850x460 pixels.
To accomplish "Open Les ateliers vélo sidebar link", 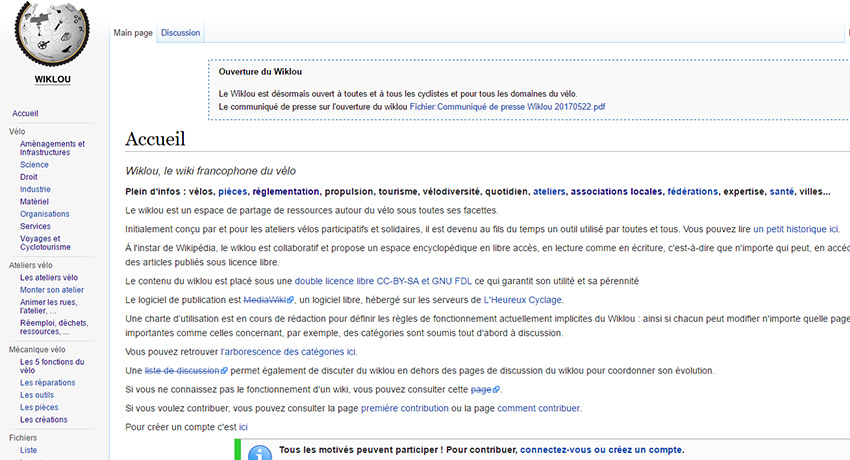I will tap(49, 277).
